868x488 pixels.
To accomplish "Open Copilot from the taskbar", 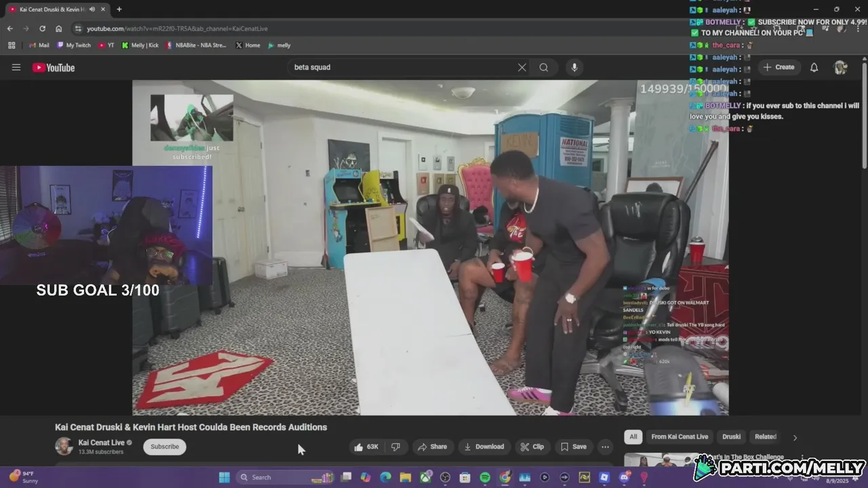I will [366, 477].
